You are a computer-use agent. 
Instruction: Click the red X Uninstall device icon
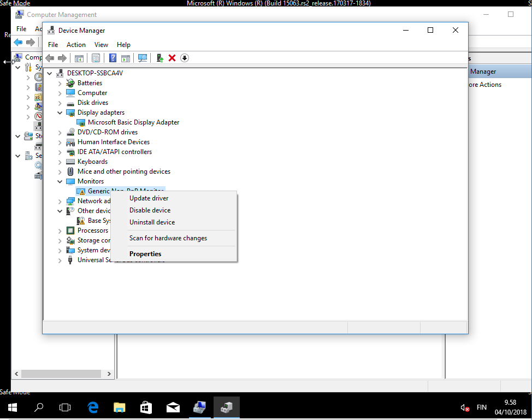pos(172,58)
